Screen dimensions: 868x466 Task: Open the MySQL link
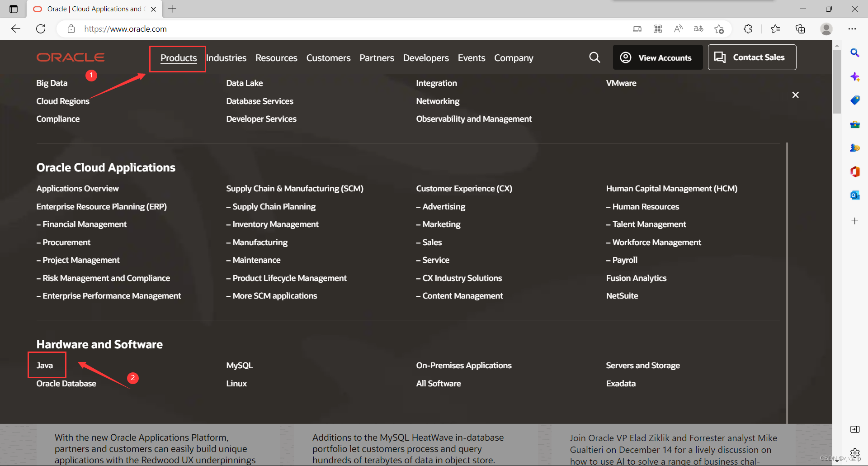240,365
